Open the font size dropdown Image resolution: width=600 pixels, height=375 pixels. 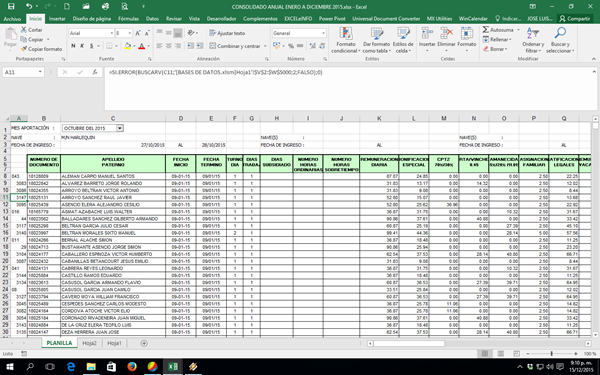tap(130, 33)
